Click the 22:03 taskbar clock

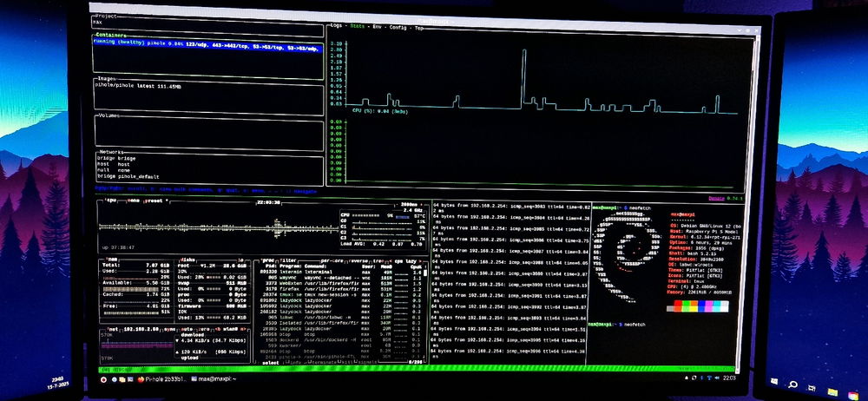(x=729, y=378)
